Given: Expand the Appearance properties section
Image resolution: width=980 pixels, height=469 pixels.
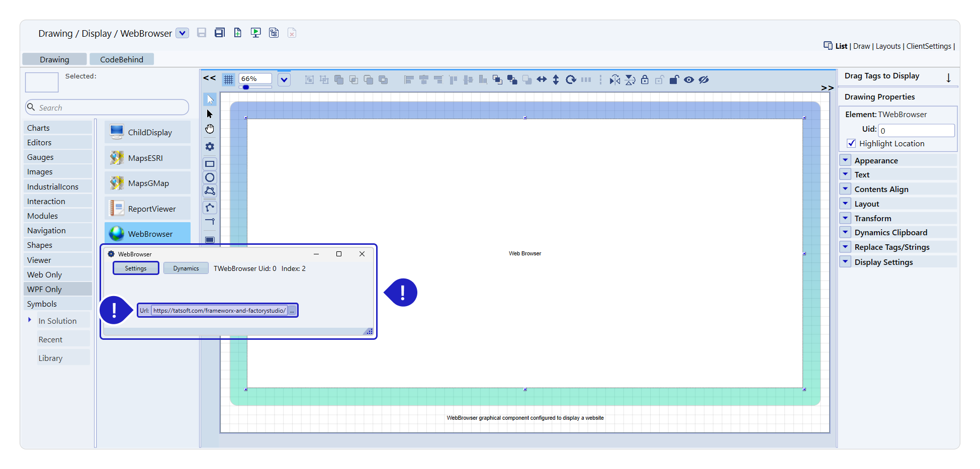Looking at the screenshot, I should (845, 160).
